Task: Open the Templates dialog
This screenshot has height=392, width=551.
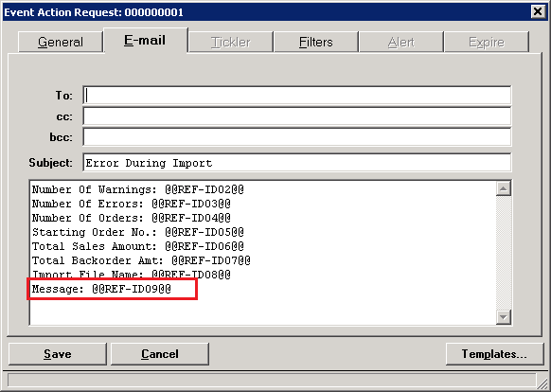Action: 494,354
